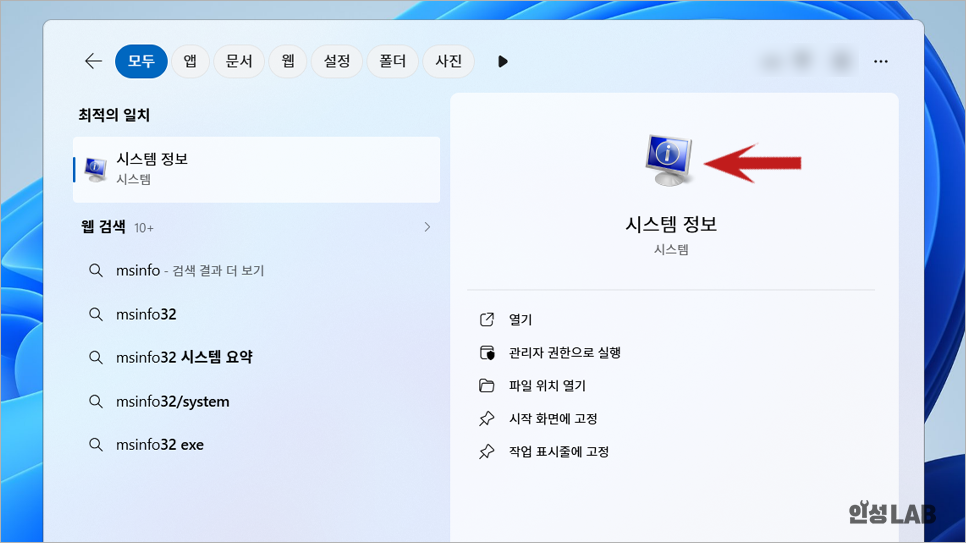Click search icon beside msinfo32/system
Viewport: 966px width, 543px height.
pos(95,401)
